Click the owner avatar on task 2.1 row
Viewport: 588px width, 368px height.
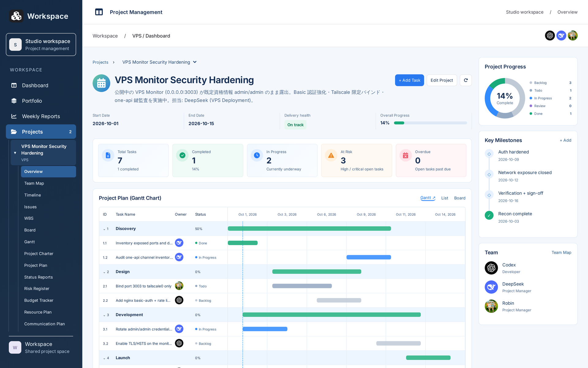[x=179, y=286]
